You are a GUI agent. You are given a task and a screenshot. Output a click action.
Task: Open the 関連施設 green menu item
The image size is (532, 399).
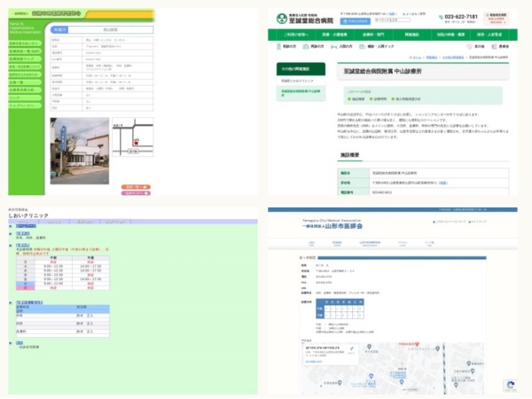(x=411, y=35)
